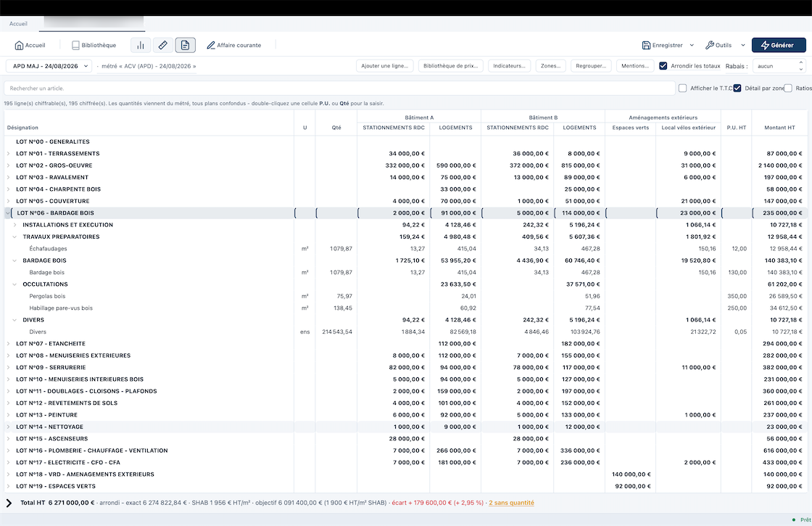Select the document estimate icon

click(x=186, y=45)
